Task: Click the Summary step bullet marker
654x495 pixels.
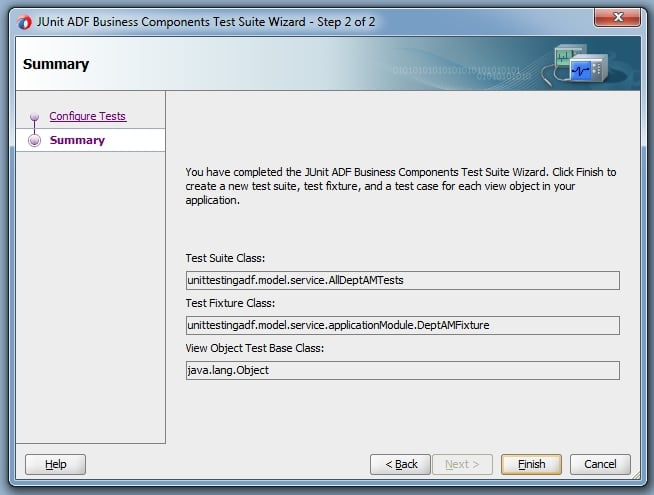Action: (x=35, y=141)
